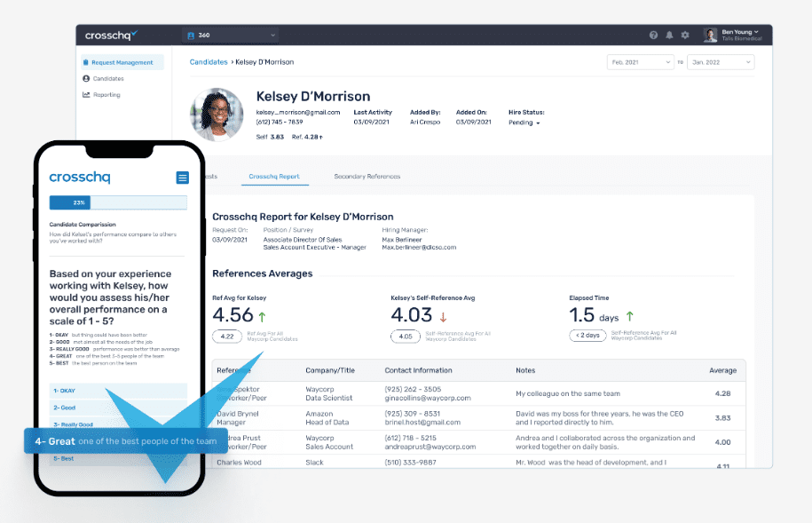Click the 23% survey progress bar
812x523 pixels.
[118, 202]
